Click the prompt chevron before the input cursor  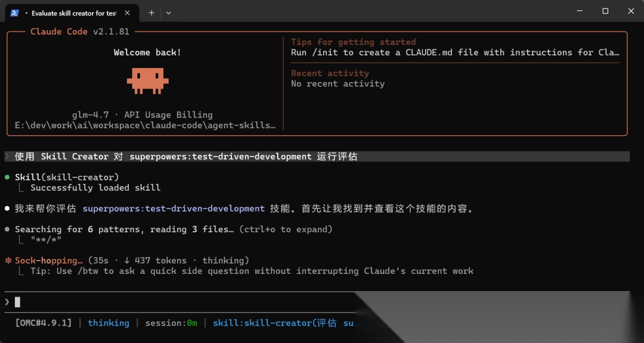(x=7, y=302)
